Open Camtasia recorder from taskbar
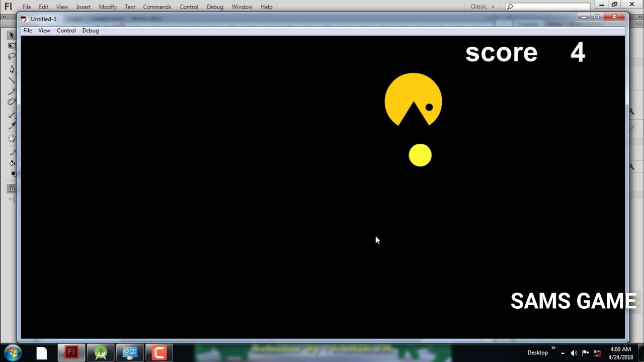644x362 pixels. point(159,353)
